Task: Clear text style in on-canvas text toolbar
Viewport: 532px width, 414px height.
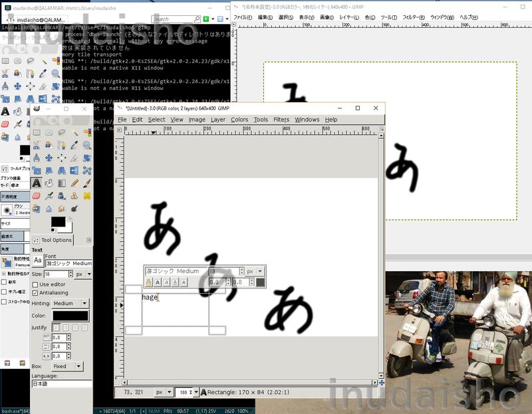Action: [x=148, y=282]
